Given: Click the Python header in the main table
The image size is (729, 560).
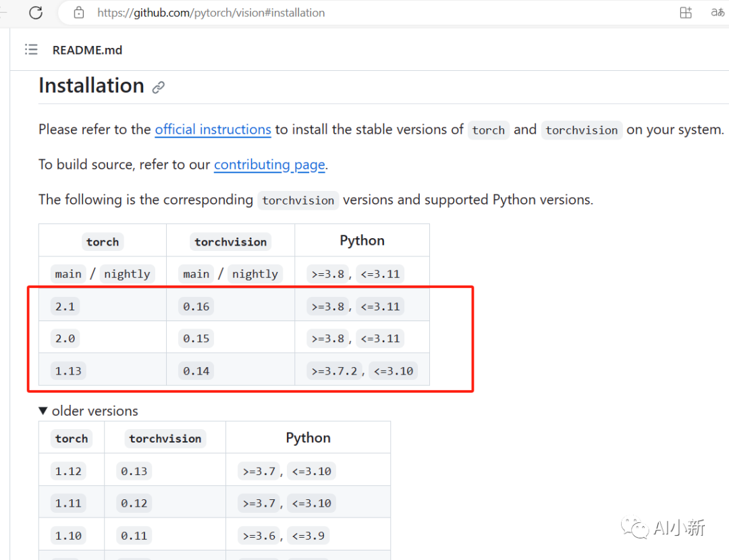Looking at the screenshot, I should tap(362, 241).
